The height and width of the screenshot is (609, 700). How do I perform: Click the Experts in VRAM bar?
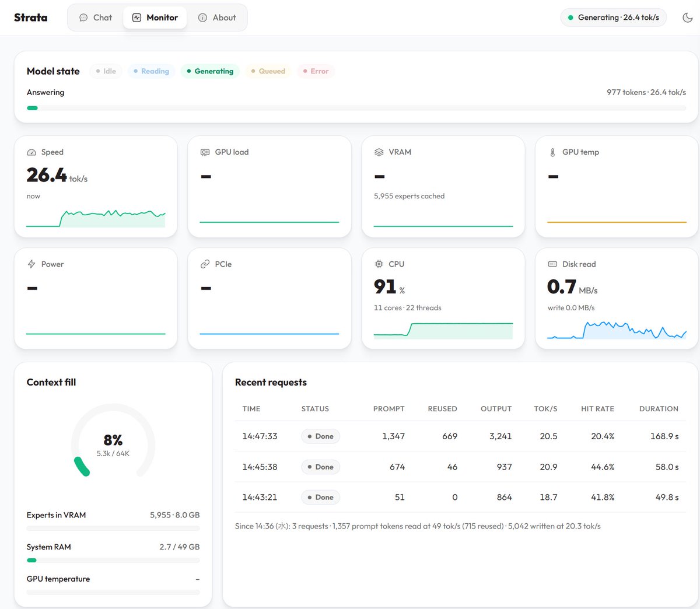[x=113, y=528]
